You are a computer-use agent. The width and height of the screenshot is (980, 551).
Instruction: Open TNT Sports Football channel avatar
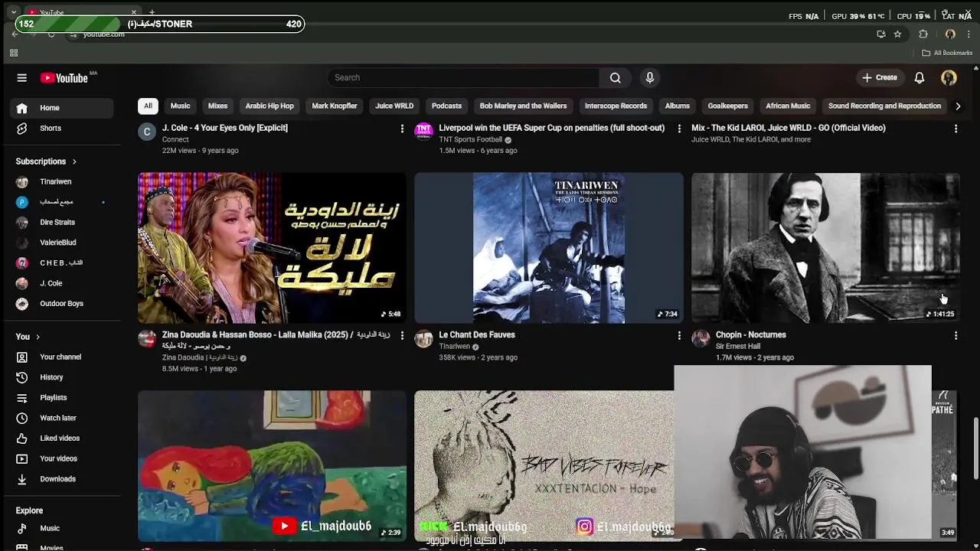coord(423,132)
